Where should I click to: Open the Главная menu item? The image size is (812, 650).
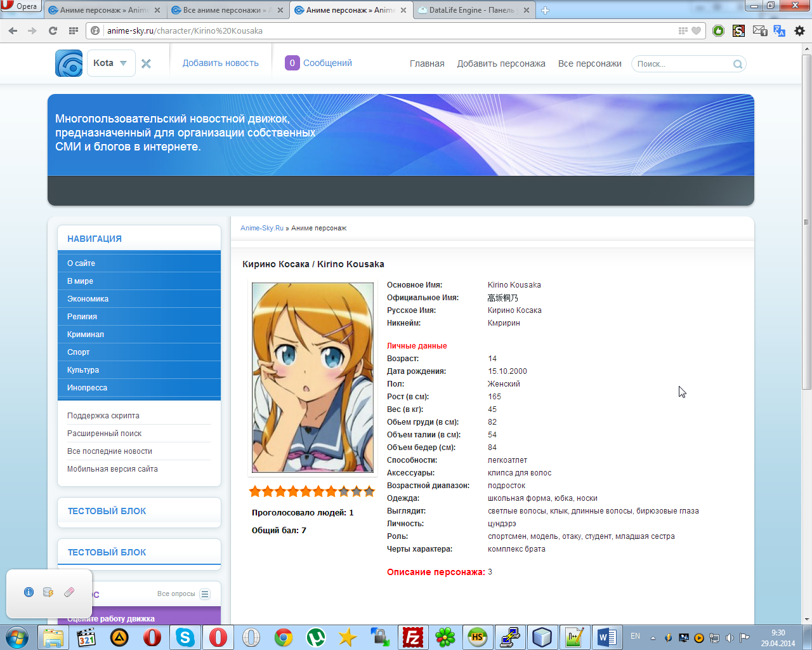click(427, 63)
